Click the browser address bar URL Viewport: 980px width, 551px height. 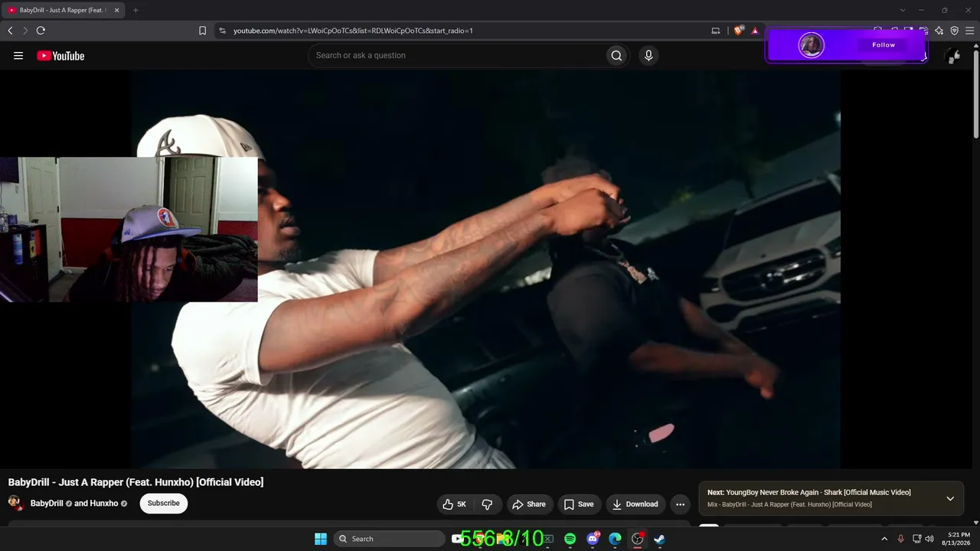(x=353, y=31)
